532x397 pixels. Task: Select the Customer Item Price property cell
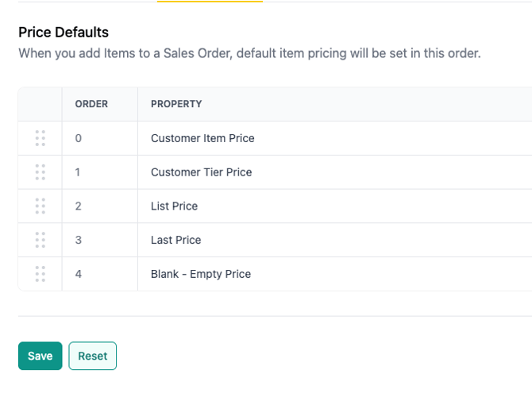click(202, 138)
